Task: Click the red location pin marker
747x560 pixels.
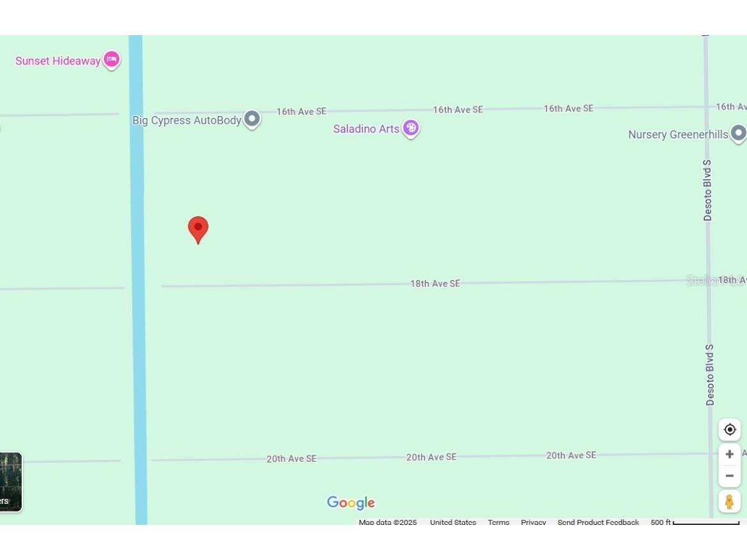Action: 198,229
